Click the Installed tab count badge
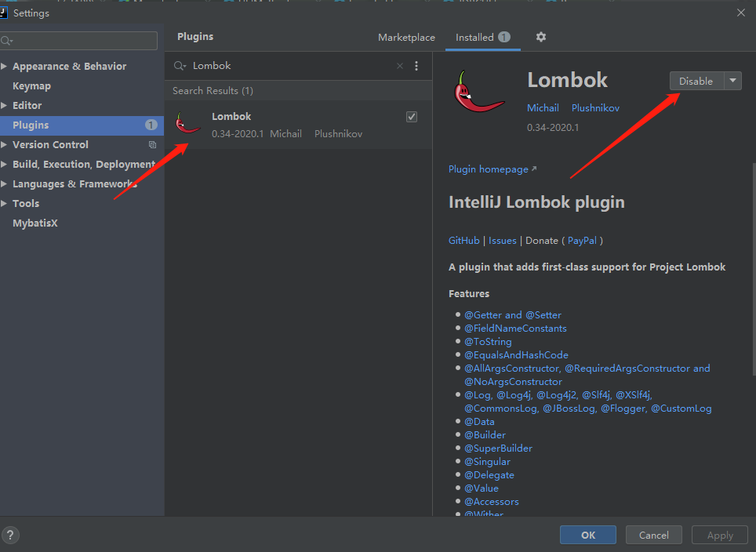 [x=504, y=37]
